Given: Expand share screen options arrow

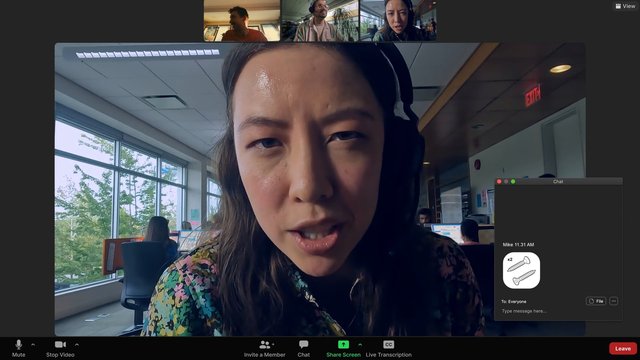Looking at the screenshot, I should pos(360,344).
